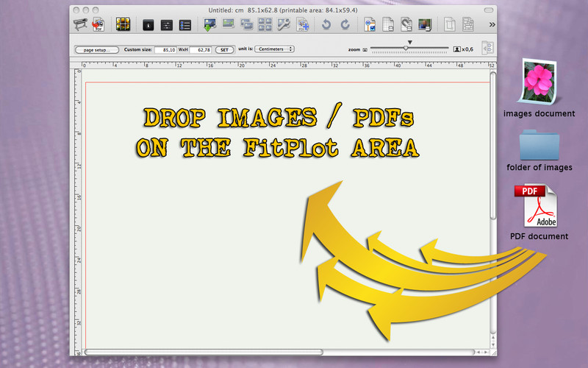Toggle the side panel collapse icon
Viewport: 588px width, 368px height.
click(487, 48)
